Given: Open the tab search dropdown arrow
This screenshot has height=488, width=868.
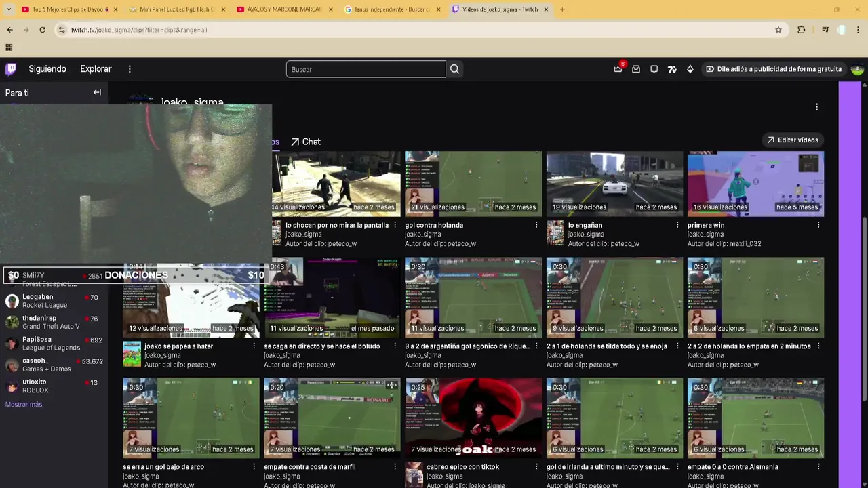Looking at the screenshot, I should coord(8,9).
